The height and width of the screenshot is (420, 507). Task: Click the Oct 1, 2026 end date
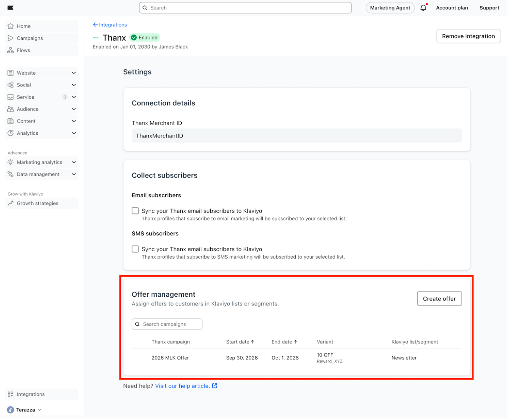click(x=285, y=358)
